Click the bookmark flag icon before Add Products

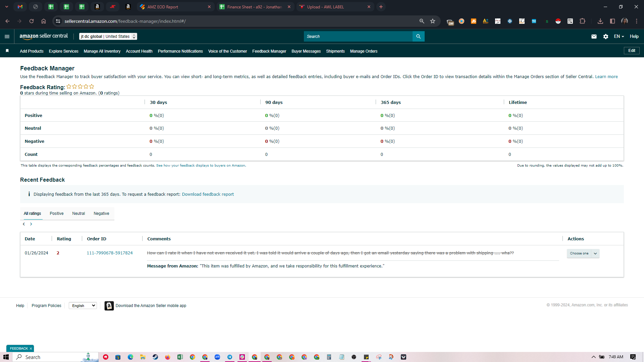coord(7,51)
